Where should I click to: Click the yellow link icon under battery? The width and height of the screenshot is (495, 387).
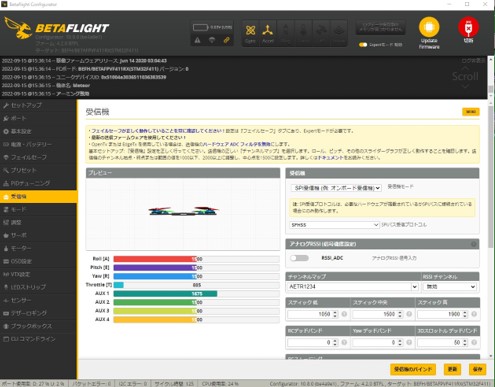(x=227, y=40)
